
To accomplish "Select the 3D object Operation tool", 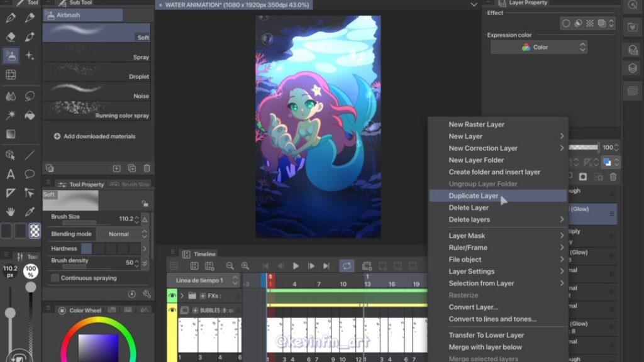I will pos(11,155).
